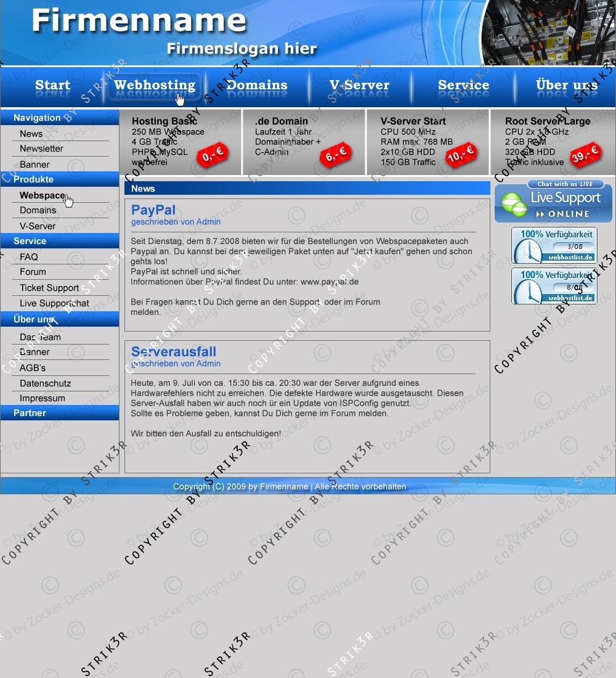
Task: Click the 100% Verfügbarkeit 3/08 badge
Action: (x=554, y=245)
